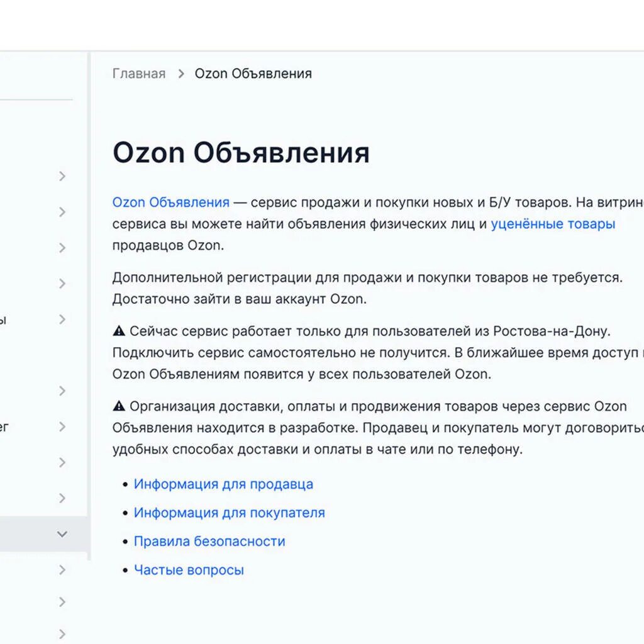644x644 pixels.
Task: Click the Ozon Объявления page heading
Action: coord(241,153)
